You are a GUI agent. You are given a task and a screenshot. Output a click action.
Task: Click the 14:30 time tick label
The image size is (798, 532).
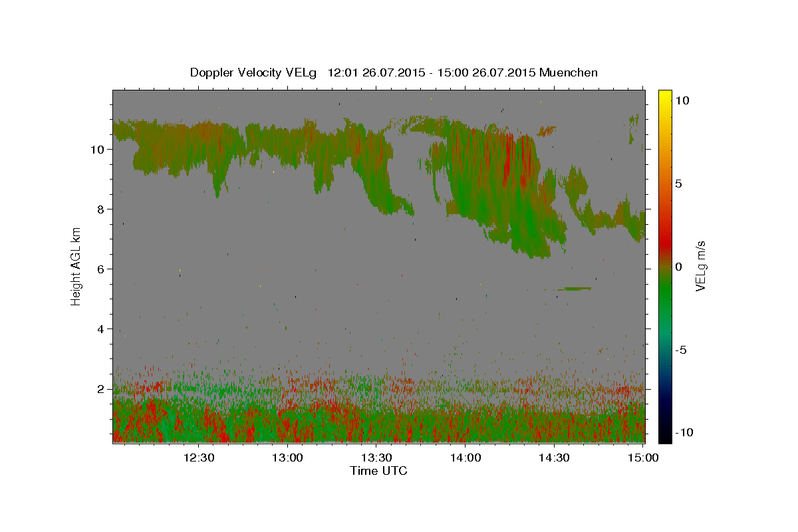(555, 458)
